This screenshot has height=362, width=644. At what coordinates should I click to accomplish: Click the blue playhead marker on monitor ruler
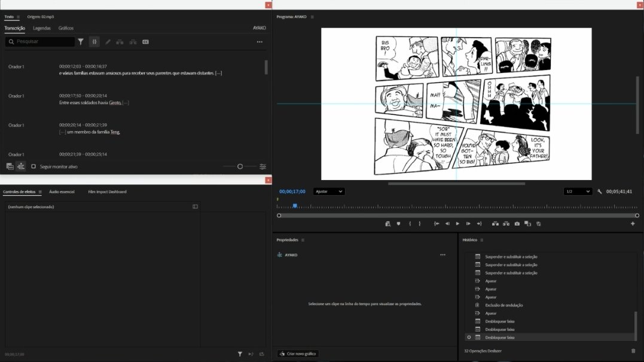point(295,205)
